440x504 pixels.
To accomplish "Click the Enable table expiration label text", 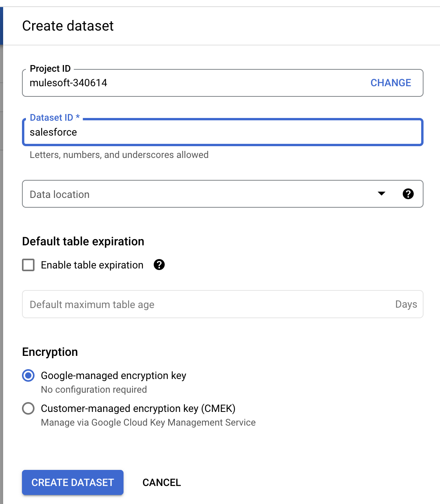I will pyautogui.click(x=92, y=265).
